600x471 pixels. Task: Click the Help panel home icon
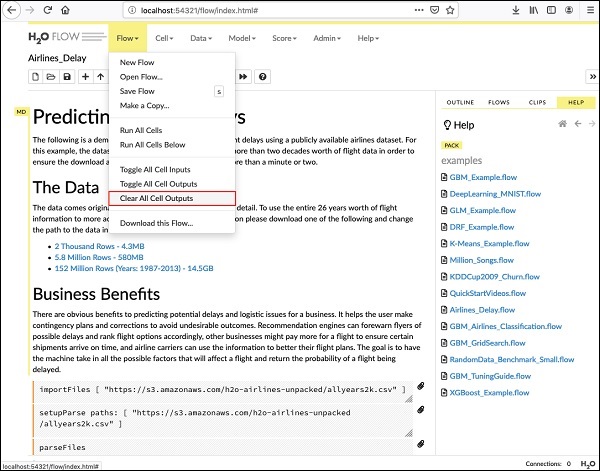(562, 124)
